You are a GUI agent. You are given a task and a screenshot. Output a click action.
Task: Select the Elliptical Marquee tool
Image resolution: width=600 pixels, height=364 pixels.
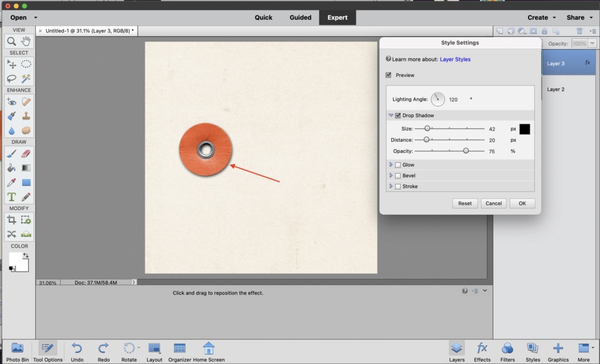click(26, 64)
